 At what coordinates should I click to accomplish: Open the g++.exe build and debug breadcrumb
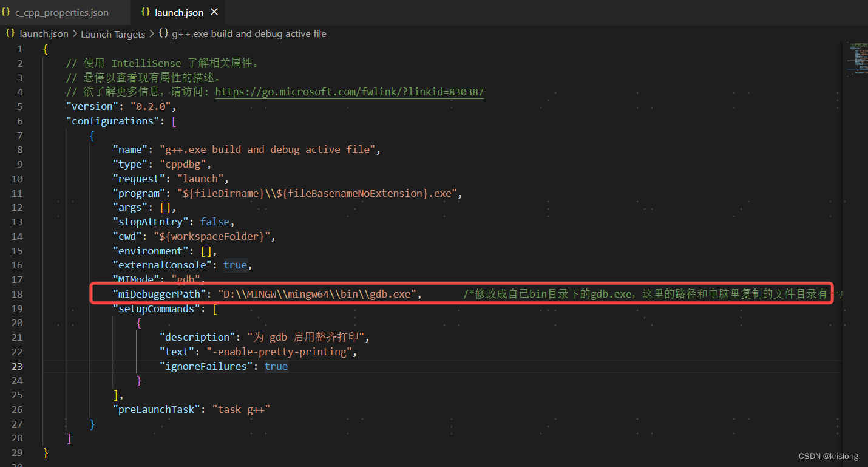249,34
